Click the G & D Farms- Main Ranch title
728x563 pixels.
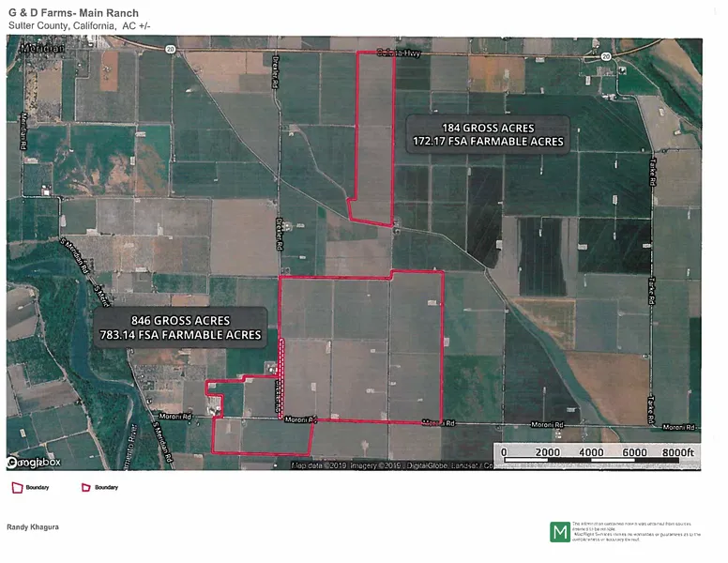(x=73, y=13)
